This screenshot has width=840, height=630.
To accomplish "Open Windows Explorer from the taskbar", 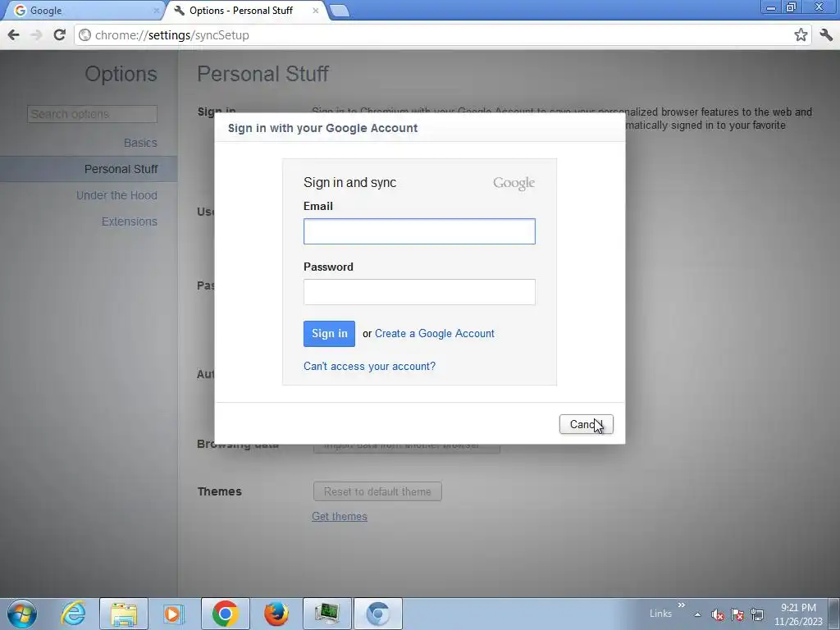I will (124, 614).
